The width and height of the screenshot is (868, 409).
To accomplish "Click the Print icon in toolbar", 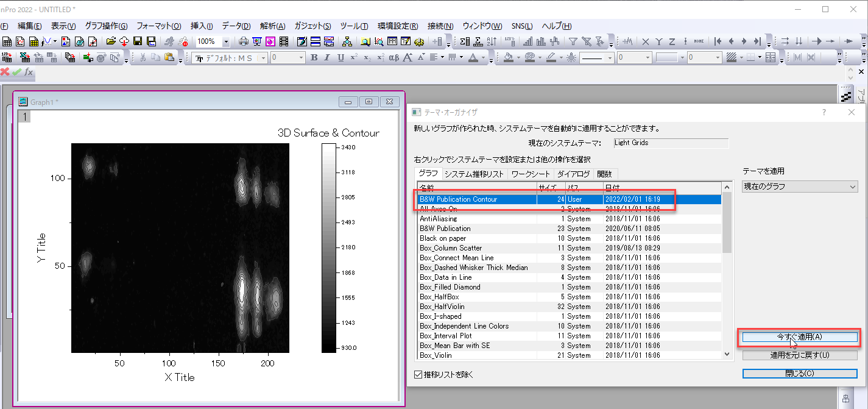I will click(243, 41).
